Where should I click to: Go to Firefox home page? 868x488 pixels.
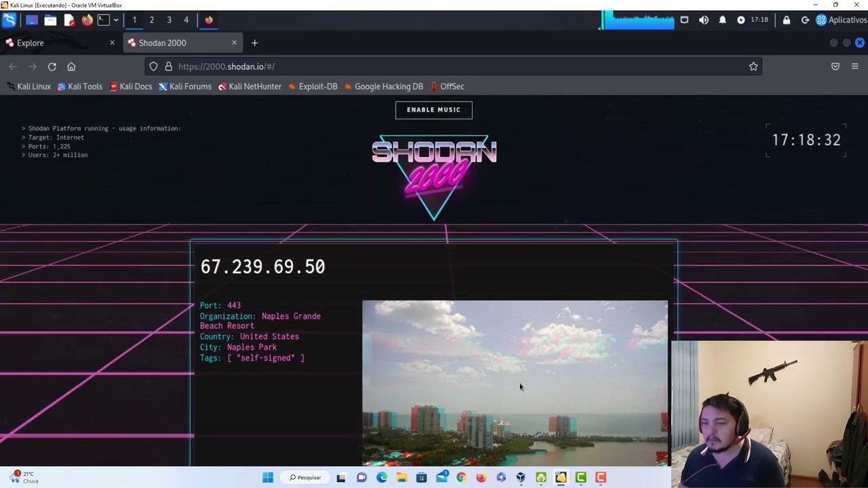(71, 66)
